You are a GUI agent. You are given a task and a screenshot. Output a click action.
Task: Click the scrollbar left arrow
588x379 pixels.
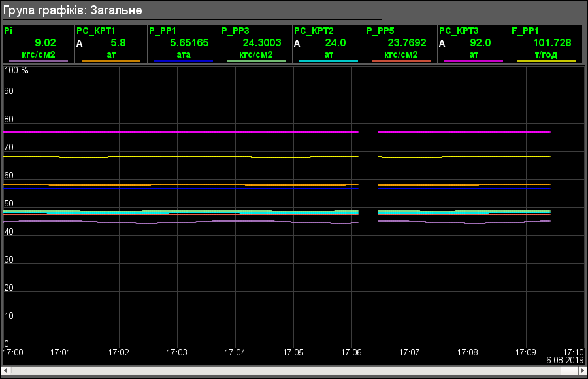6,371
